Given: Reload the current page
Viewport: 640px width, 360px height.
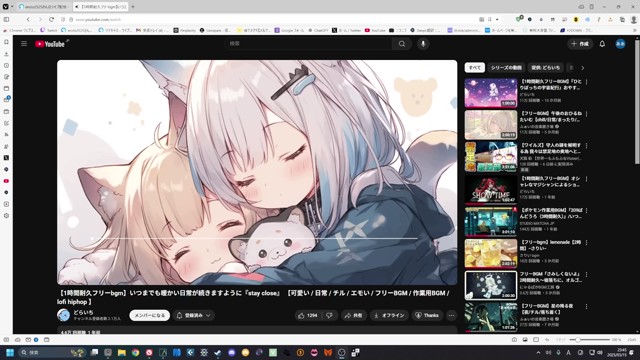Looking at the screenshot, I should pyautogui.click(x=51, y=19).
